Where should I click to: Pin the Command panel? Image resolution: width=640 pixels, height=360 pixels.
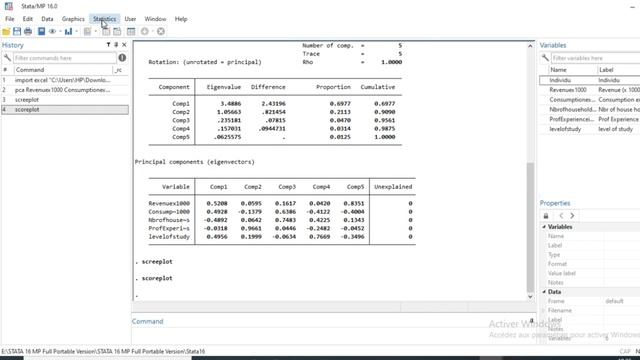tap(531, 321)
